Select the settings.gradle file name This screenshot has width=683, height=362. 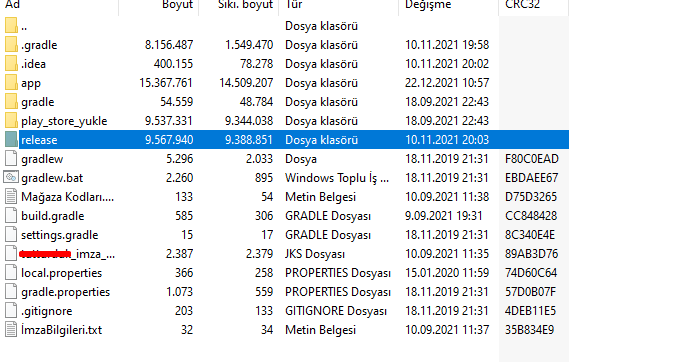(60, 235)
